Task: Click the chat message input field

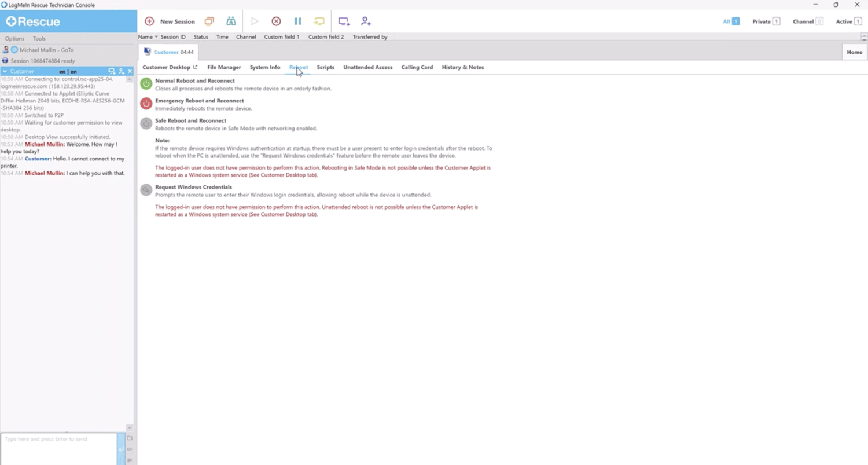Action: (58, 448)
